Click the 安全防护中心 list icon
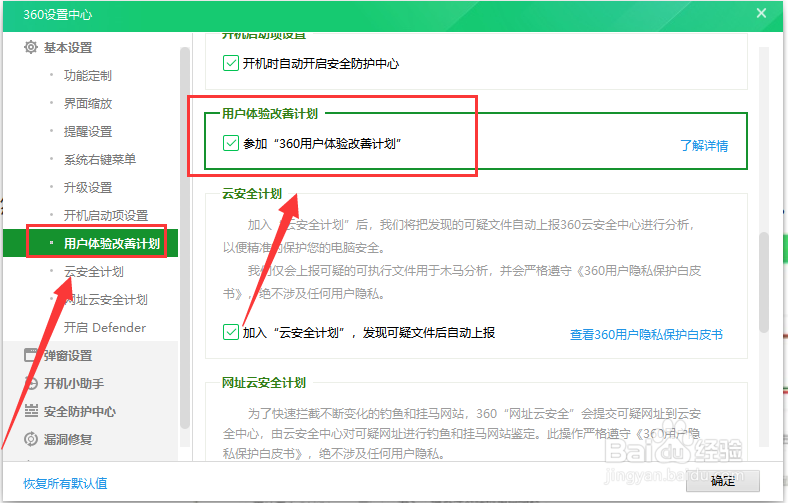The width and height of the screenshot is (788, 503). (31, 411)
